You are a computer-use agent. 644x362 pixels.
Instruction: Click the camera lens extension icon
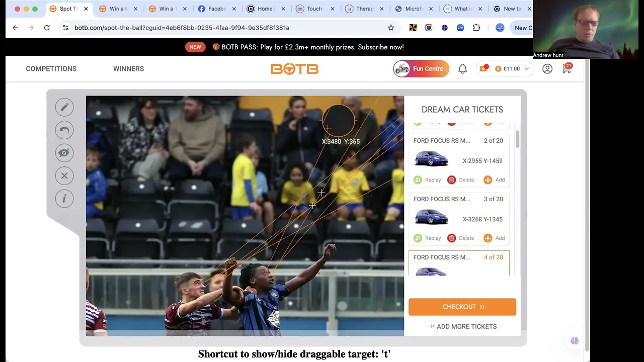pos(429,28)
